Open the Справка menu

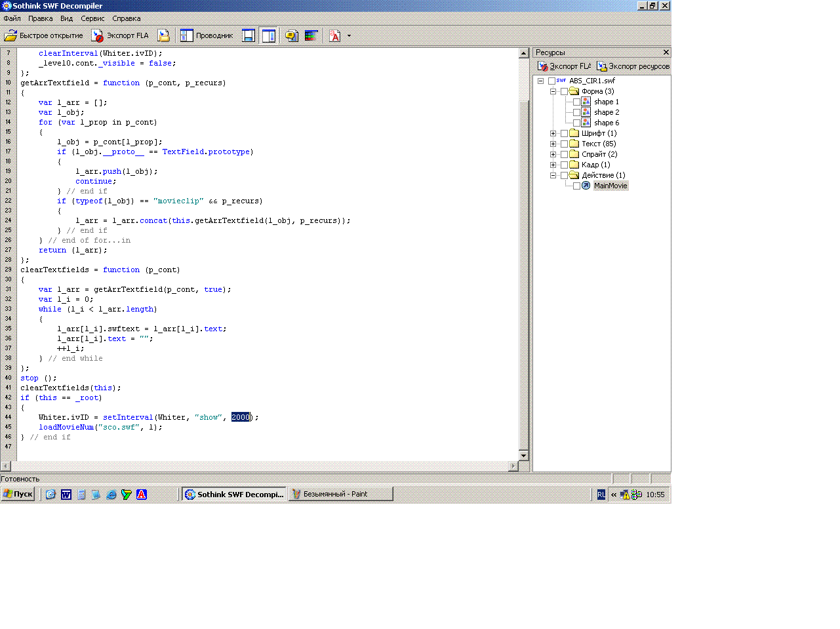[x=127, y=18]
